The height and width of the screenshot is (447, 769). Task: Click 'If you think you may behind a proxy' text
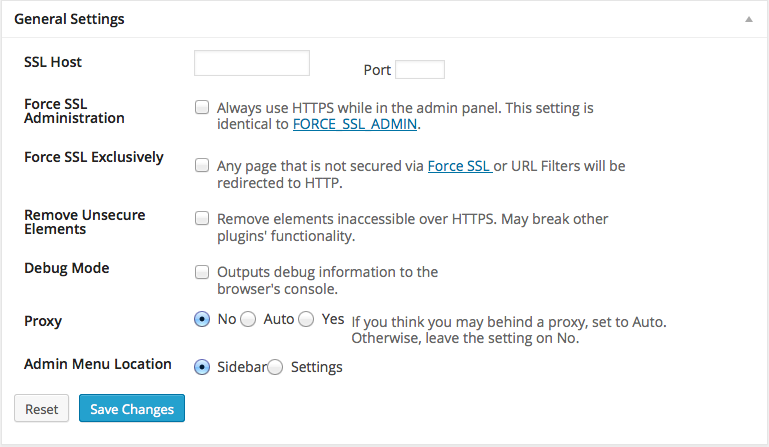509,330
